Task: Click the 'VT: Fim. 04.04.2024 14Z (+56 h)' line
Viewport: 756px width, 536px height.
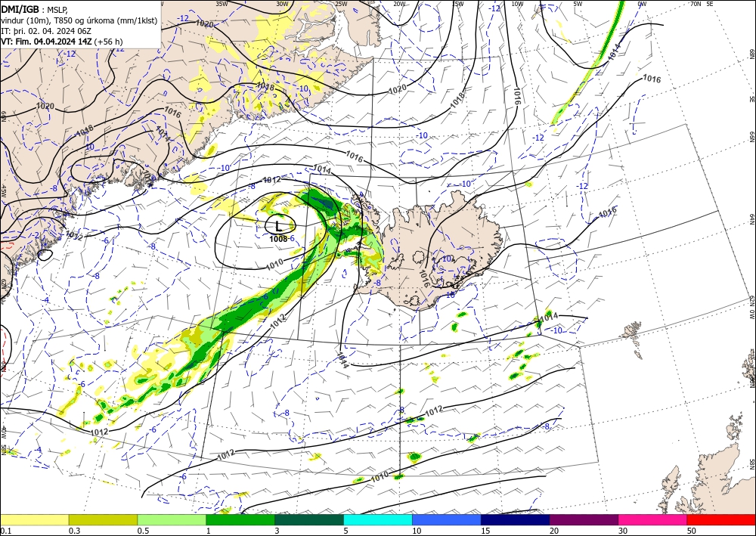Action: coord(62,42)
